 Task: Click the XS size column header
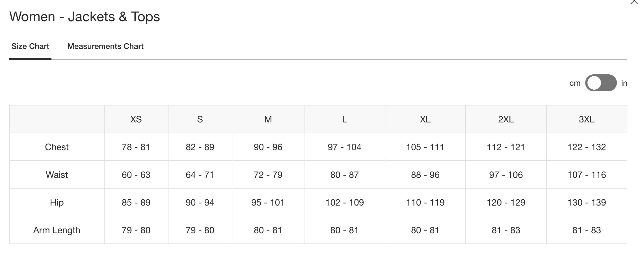coord(136,119)
